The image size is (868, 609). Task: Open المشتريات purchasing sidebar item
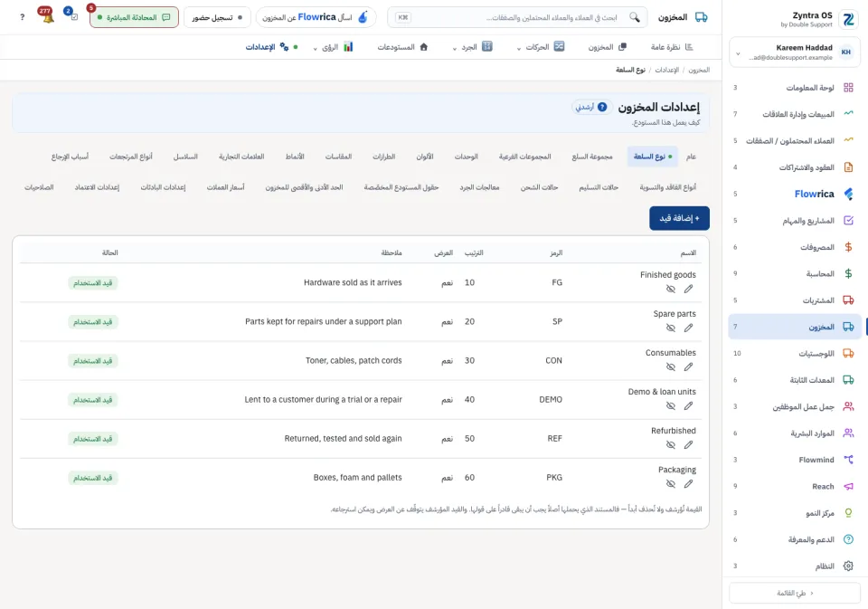click(x=795, y=300)
